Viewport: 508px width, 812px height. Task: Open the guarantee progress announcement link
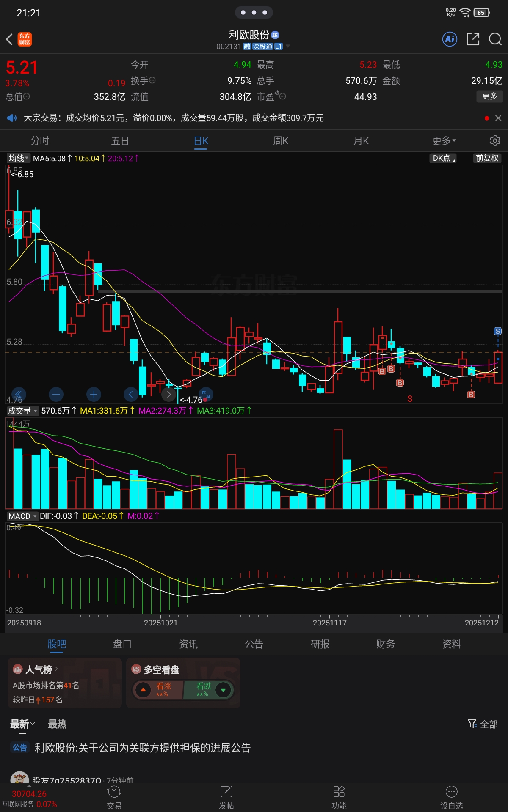pyautogui.click(x=142, y=748)
